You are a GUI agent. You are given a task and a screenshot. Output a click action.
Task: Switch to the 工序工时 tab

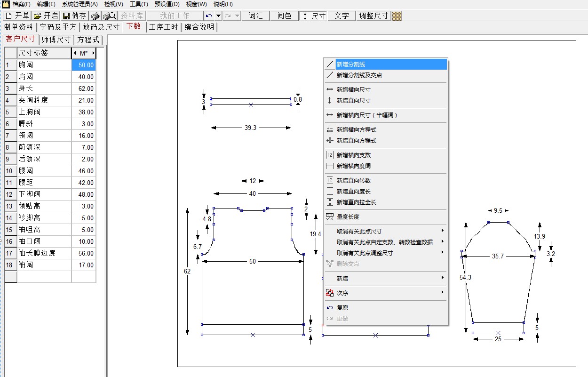[x=164, y=27]
